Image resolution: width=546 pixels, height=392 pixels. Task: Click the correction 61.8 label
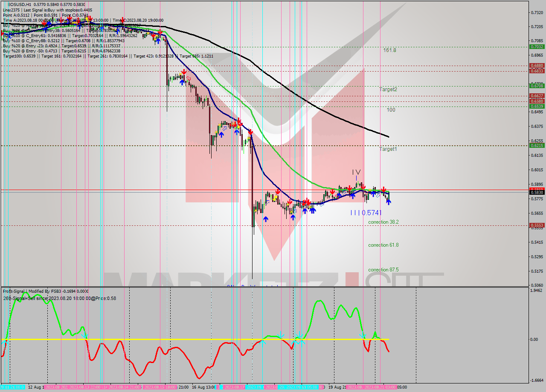(x=383, y=245)
